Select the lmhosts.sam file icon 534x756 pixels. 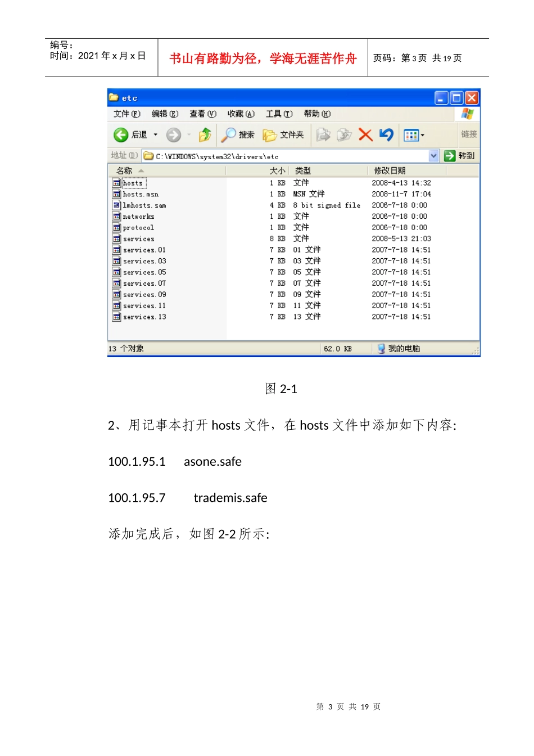click(116, 205)
